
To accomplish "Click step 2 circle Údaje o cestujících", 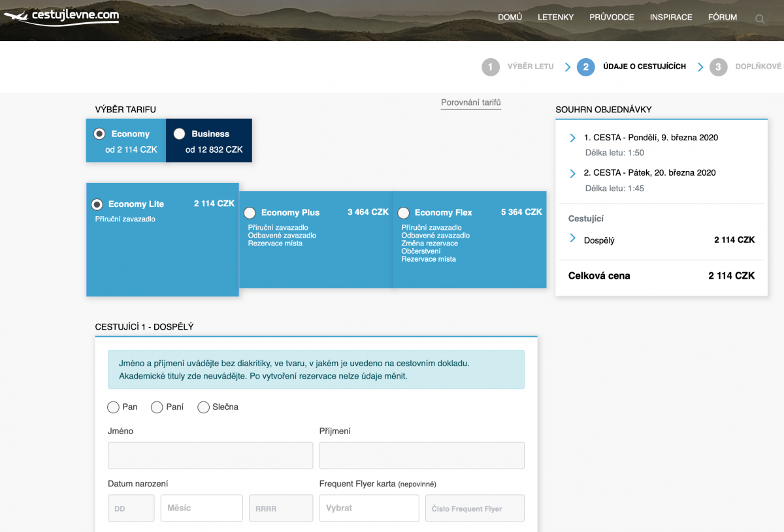I will tap(585, 67).
